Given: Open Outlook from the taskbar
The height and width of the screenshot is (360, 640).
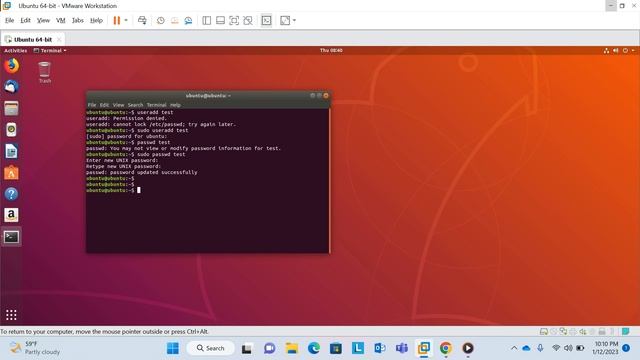Looking at the screenshot, I should click(x=380, y=348).
